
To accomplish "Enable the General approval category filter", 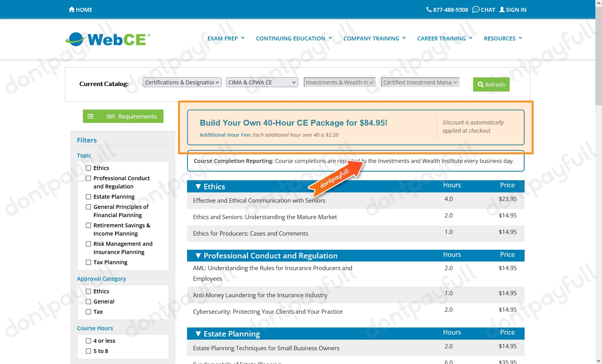I will click(88, 301).
